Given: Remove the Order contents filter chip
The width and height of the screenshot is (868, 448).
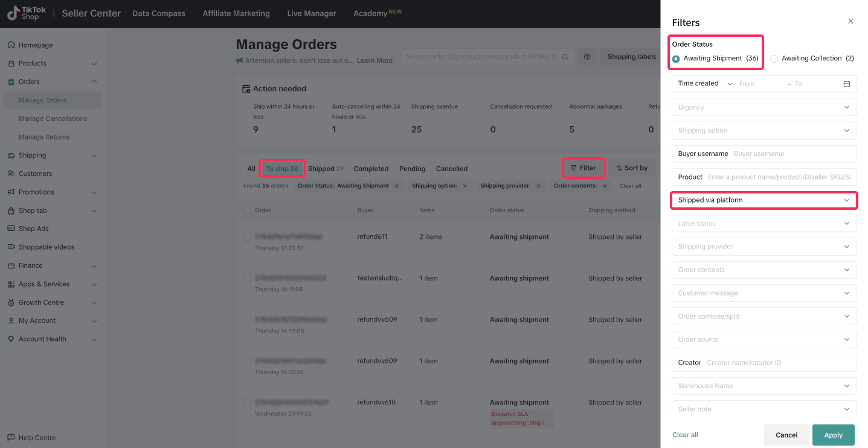Looking at the screenshot, I should [604, 186].
